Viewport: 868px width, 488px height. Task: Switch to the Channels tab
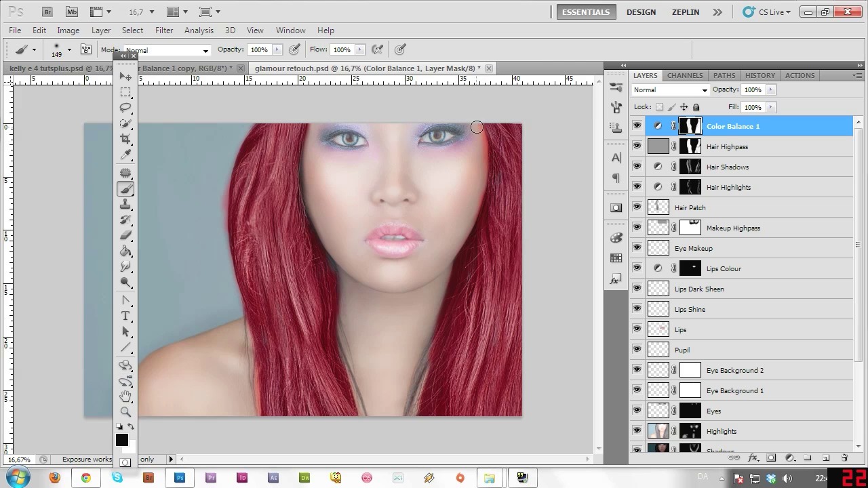(x=684, y=75)
